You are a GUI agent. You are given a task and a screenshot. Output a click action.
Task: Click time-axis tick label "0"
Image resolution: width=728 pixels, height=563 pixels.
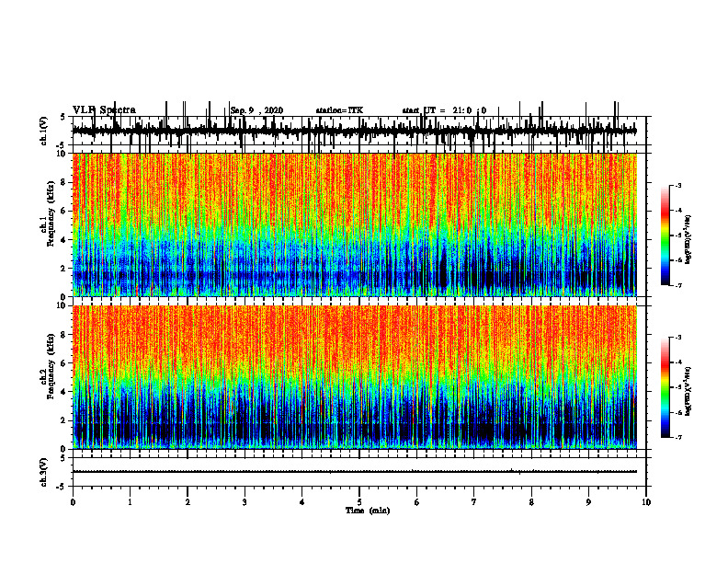point(73,502)
